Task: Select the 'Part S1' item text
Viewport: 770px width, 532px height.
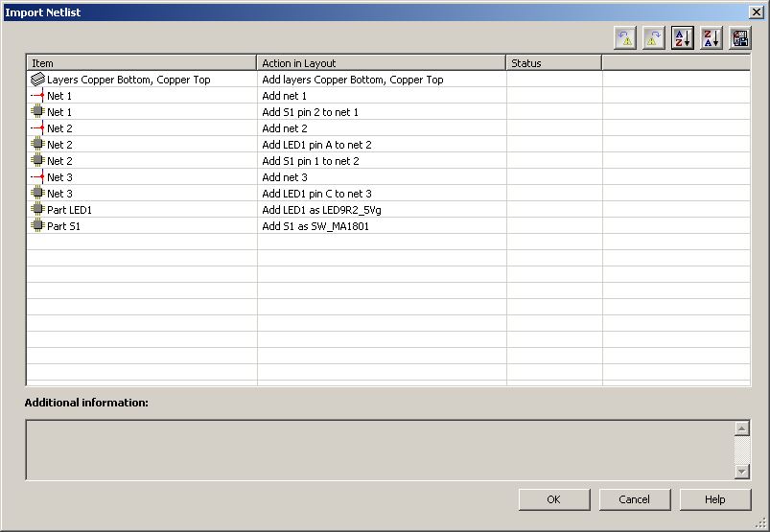Action: click(63, 226)
